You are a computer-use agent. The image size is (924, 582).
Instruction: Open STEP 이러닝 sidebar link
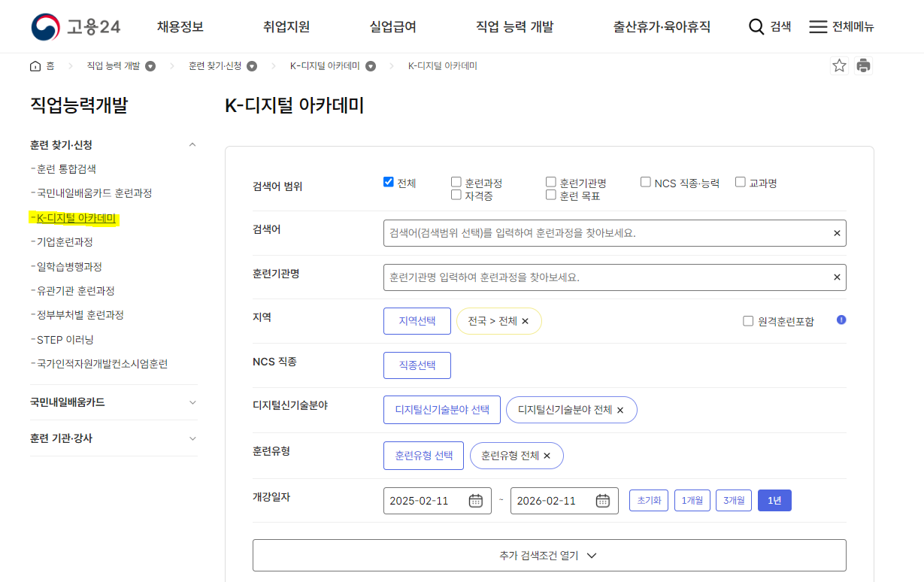(65, 340)
